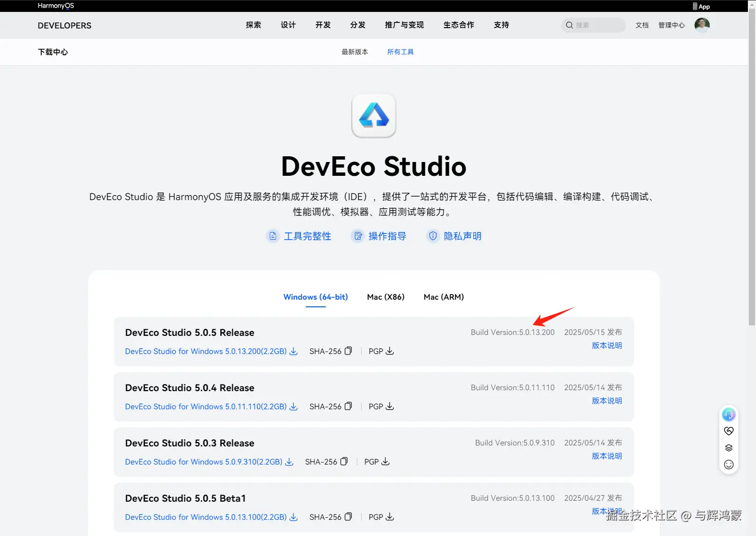Click the DevEco Studio 5.0.5 Beta1 title
This screenshot has width=756, height=536.
pos(185,498)
